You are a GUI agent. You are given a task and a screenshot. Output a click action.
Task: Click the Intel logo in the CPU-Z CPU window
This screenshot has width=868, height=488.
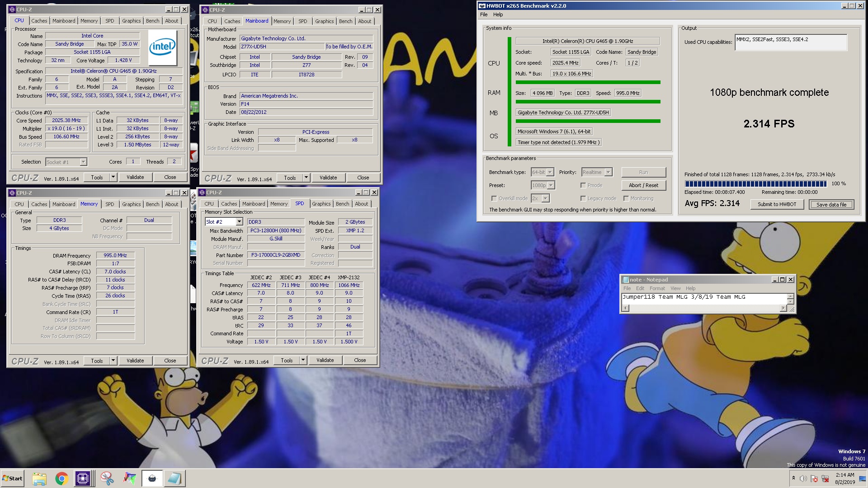click(x=163, y=47)
